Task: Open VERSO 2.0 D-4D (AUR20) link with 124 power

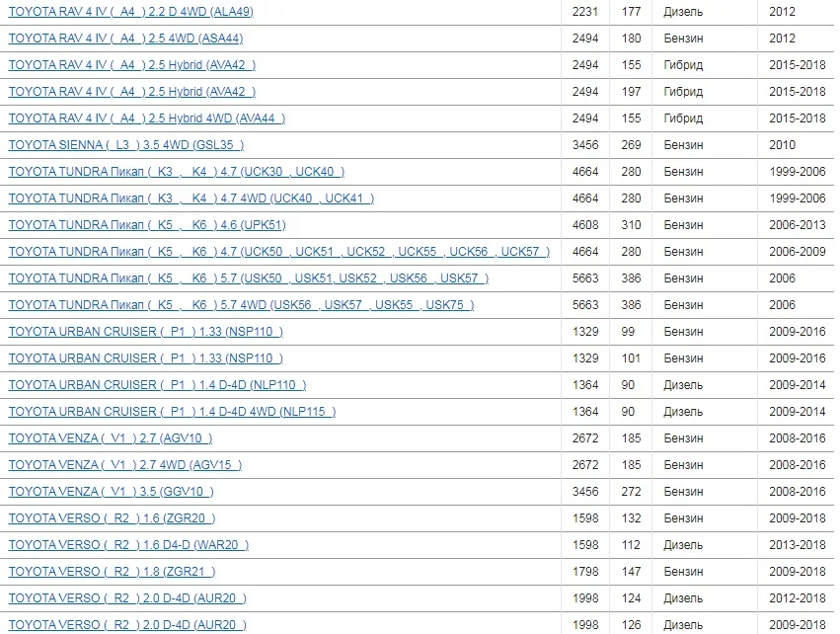Action: [127, 598]
